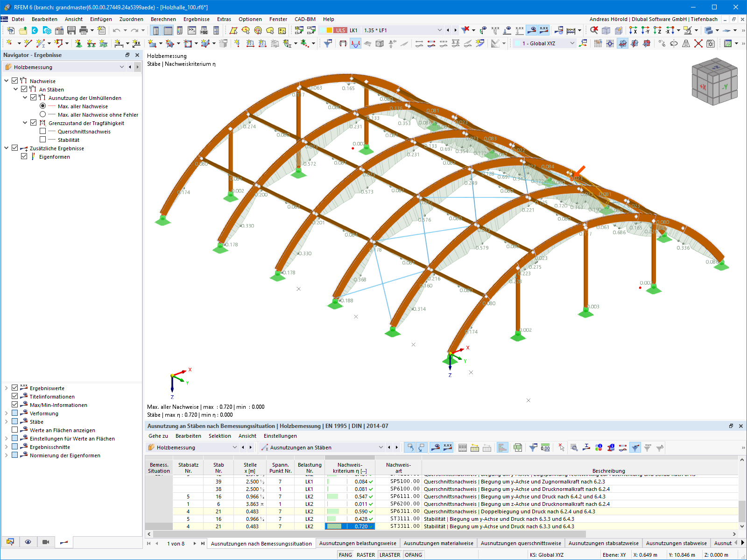Open the block manager cubes icon
The width and height of the screenshot is (747, 560).
point(47,30)
